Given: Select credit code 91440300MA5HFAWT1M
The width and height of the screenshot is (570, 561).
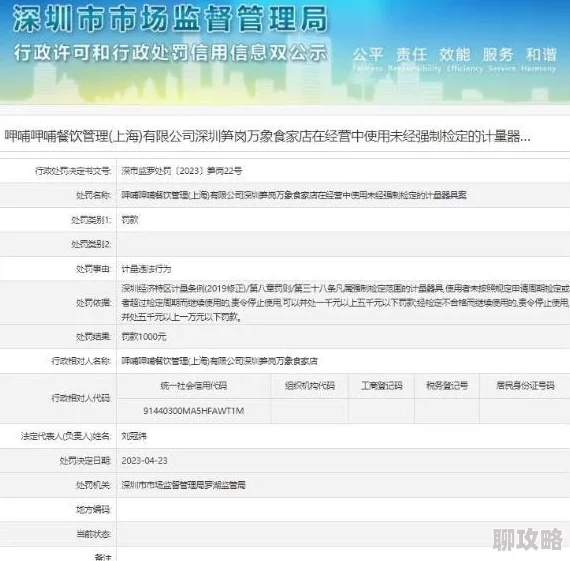Looking at the screenshot, I should [194, 411].
